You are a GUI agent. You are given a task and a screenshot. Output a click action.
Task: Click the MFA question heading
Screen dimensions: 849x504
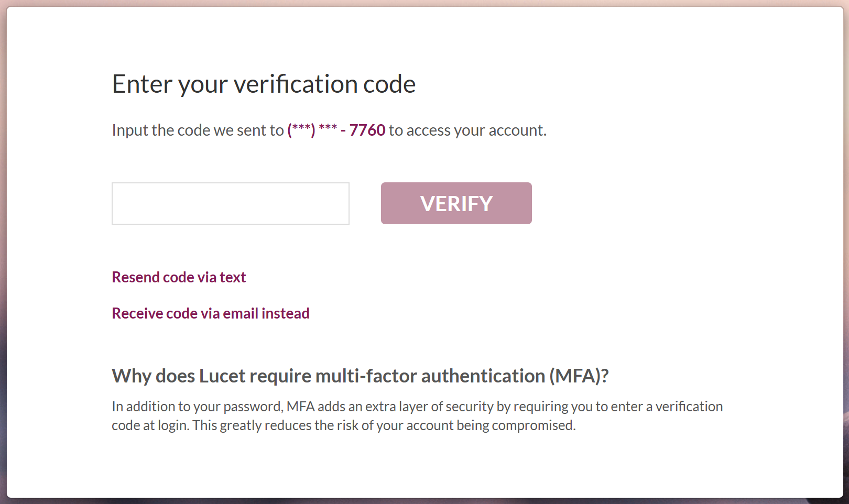[360, 376]
